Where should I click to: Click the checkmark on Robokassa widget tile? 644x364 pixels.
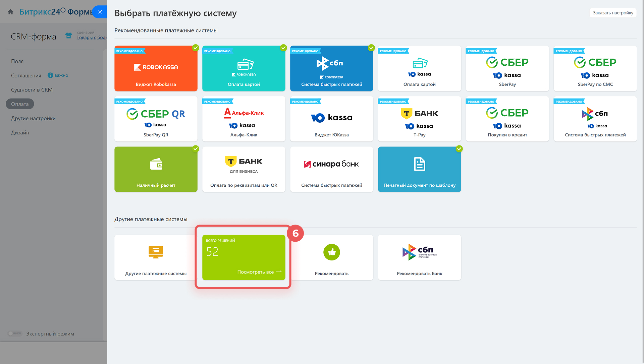[x=196, y=48]
